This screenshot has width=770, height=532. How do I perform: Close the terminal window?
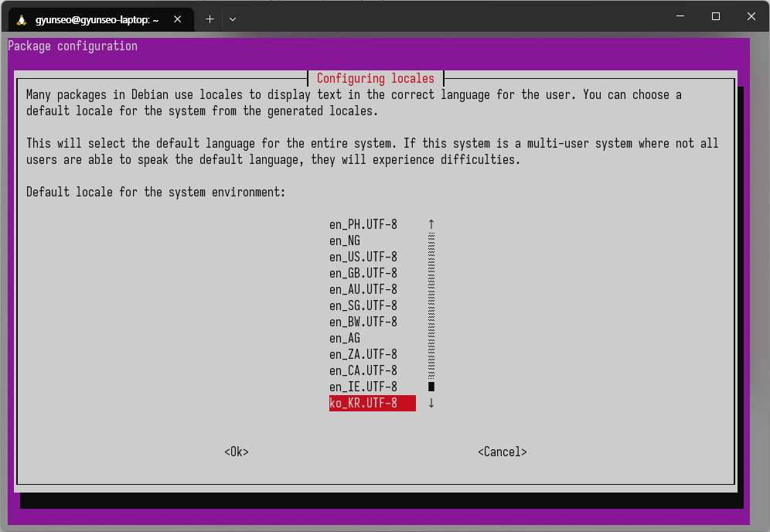coord(751,16)
